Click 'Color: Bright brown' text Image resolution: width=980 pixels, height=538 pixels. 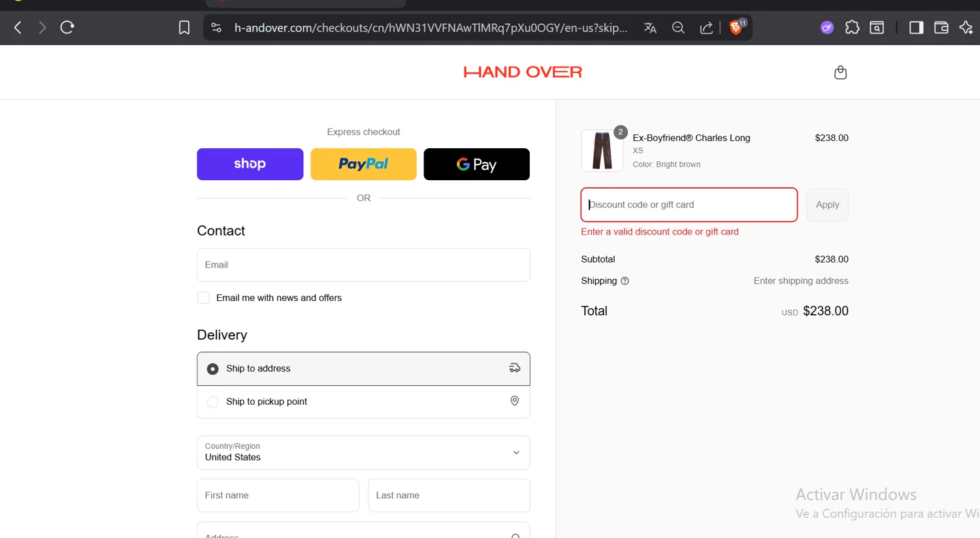pyautogui.click(x=666, y=165)
